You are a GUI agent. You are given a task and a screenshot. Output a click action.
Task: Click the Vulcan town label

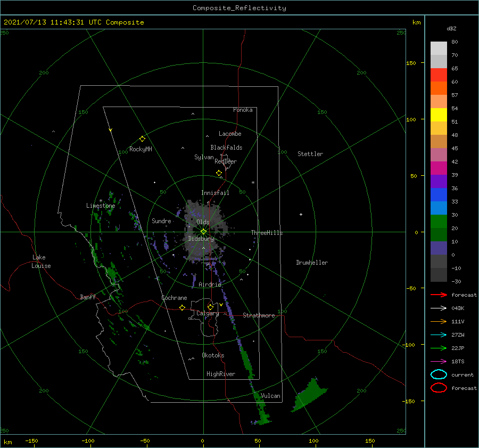pos(270,396)
